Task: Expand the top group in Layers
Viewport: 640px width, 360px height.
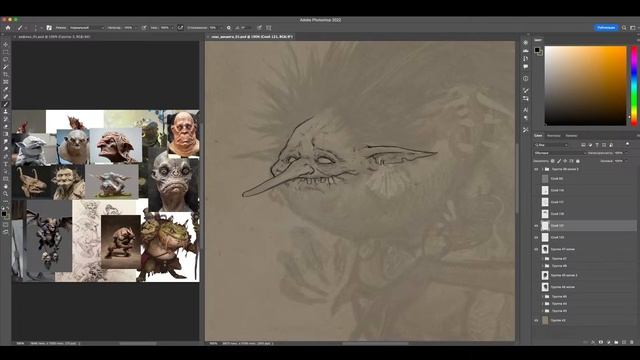Action: [542, 169]
